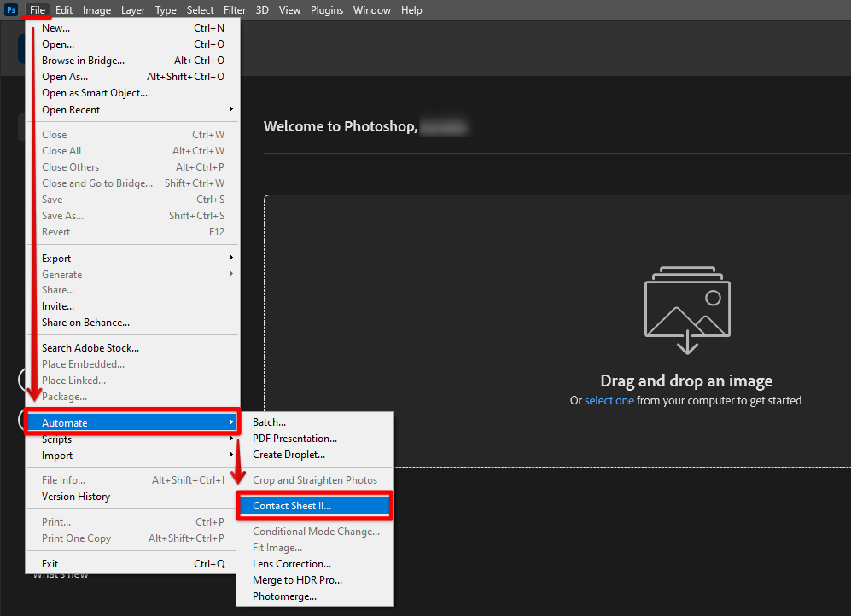Click the File Info... menu entry
This screenshot has width=851, height=616.
click(x=133, y=480)
